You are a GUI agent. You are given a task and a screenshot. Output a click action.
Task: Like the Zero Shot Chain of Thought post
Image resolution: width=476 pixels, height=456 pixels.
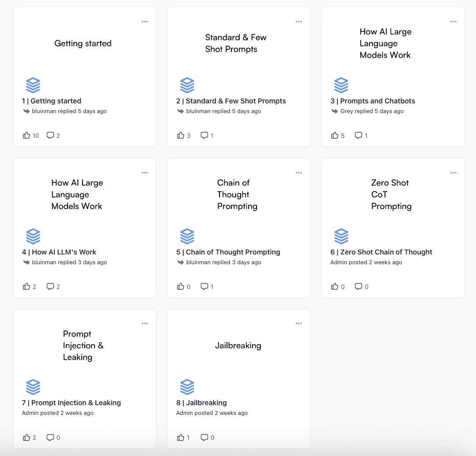tap(334, 286)
